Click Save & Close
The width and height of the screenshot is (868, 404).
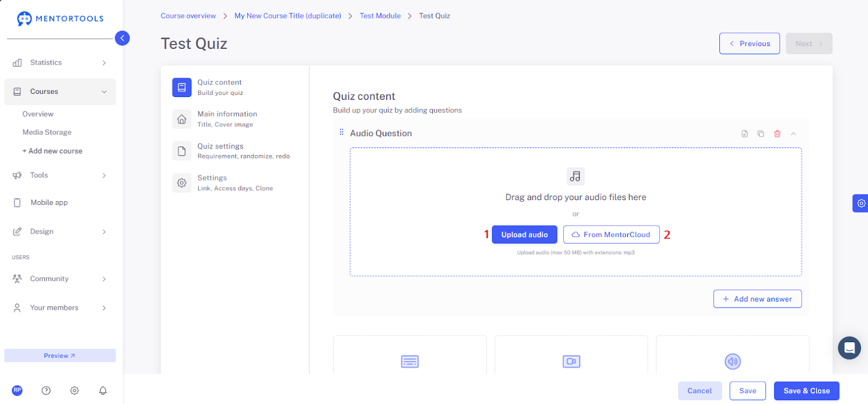coord(807,391)
